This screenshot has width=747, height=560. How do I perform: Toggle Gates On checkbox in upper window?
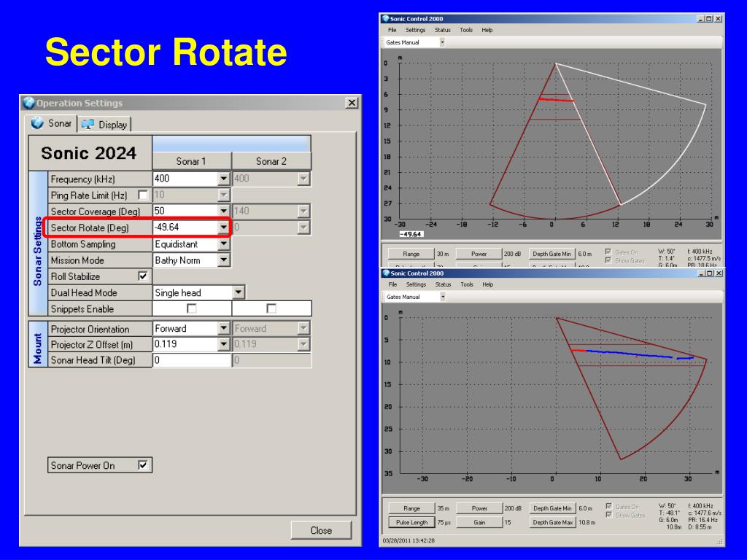tap(608, 252)
